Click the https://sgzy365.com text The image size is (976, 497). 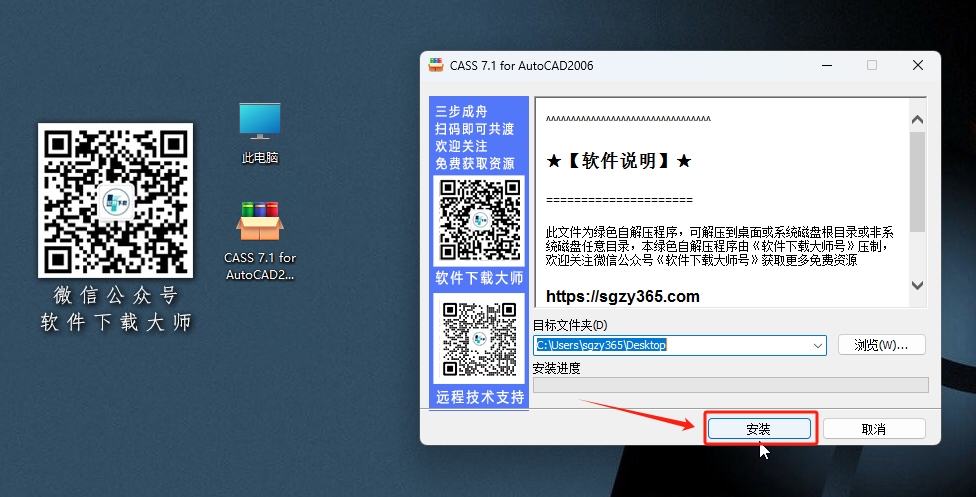point(622,296)
